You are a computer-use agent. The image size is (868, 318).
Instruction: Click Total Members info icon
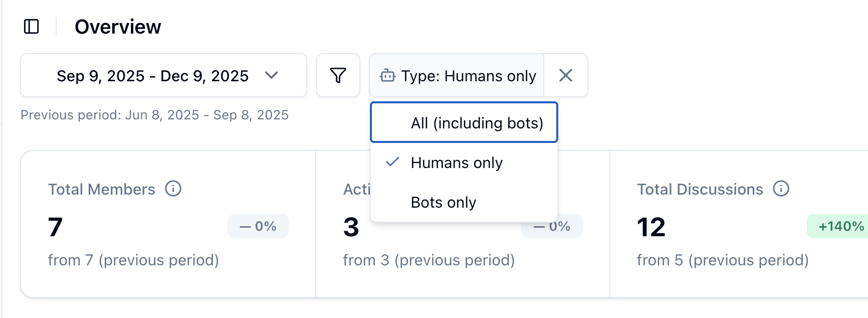[x=173, y=189]
